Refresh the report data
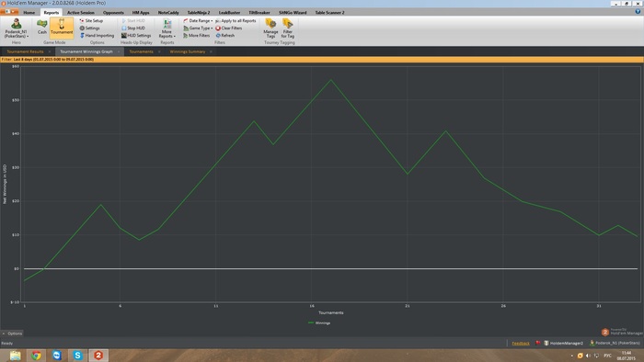This screenshot has height=362, width=644. click(x=225, y=36)
